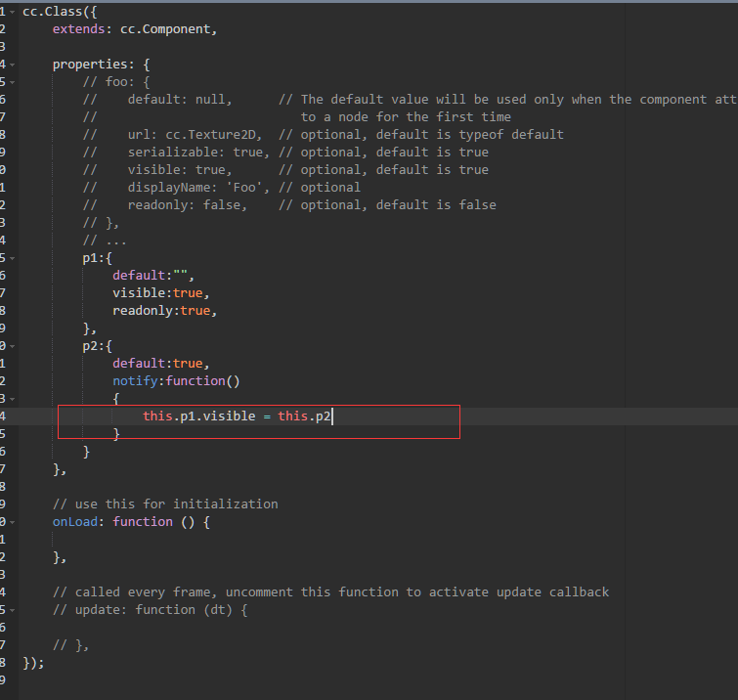The width and height of the screenshot is (738, 700).
Task: Click the closing '});' at file end
Action: 33,663
